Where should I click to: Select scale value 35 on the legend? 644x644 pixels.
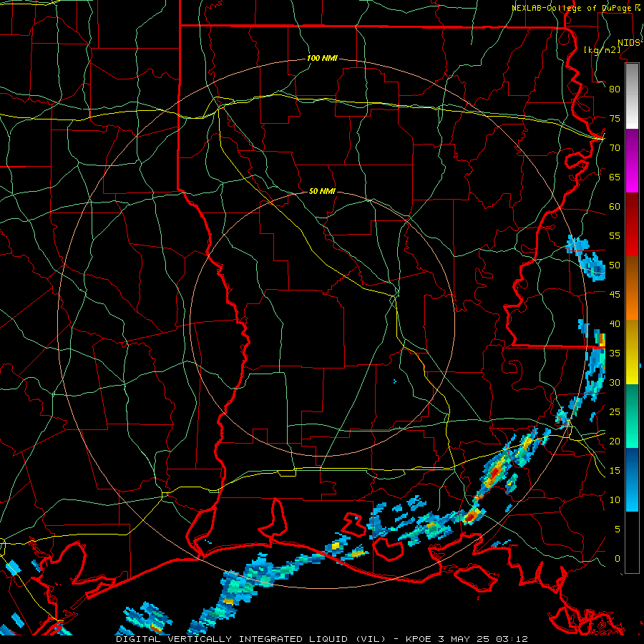pos(615,353)
